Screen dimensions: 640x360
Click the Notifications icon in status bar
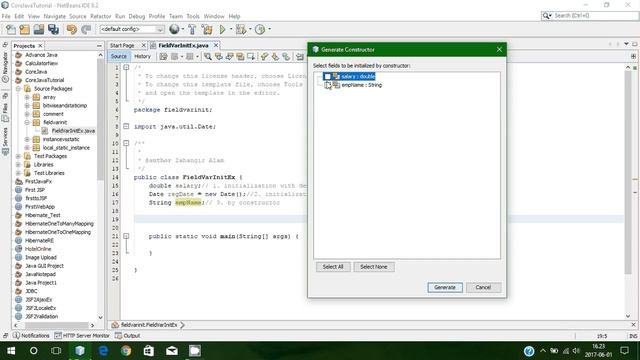tap(16, 336)
